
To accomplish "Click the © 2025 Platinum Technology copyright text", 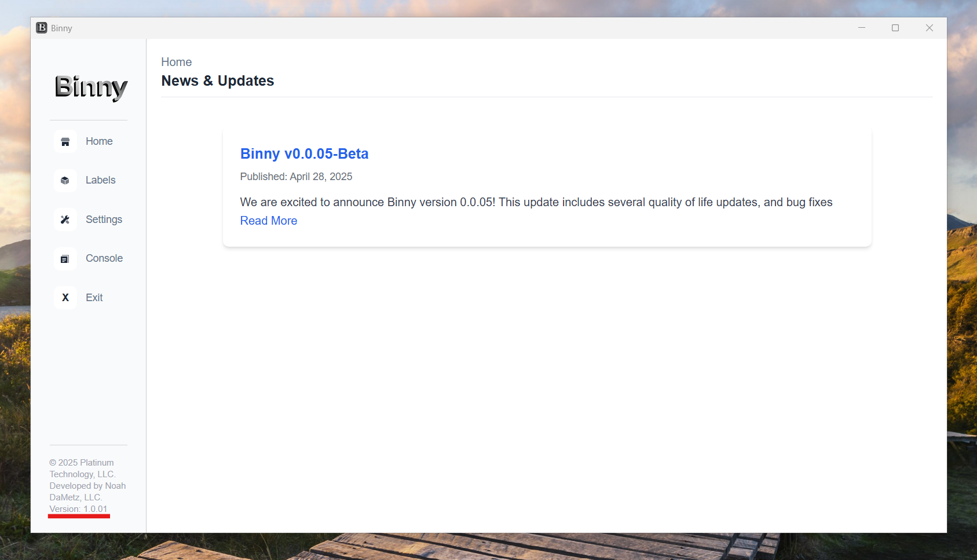I will point(82,469).
